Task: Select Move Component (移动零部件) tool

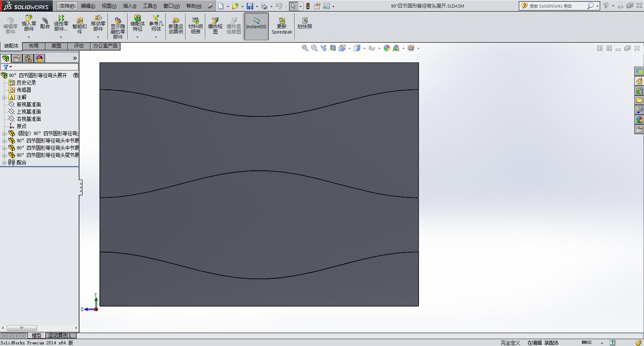Action: coord(98,23)
